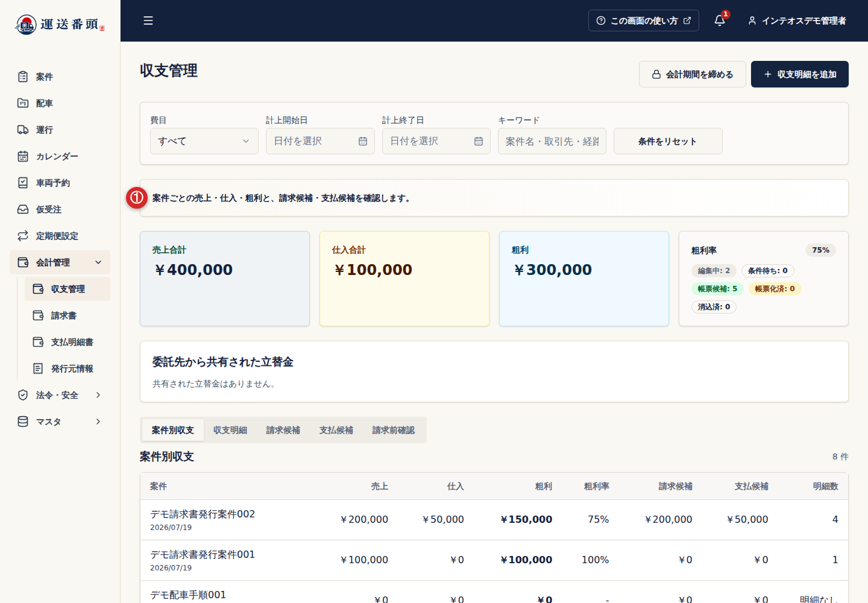
Task: Click the 粗利 ¥300,000 card
Action: (x=584, y=279)
